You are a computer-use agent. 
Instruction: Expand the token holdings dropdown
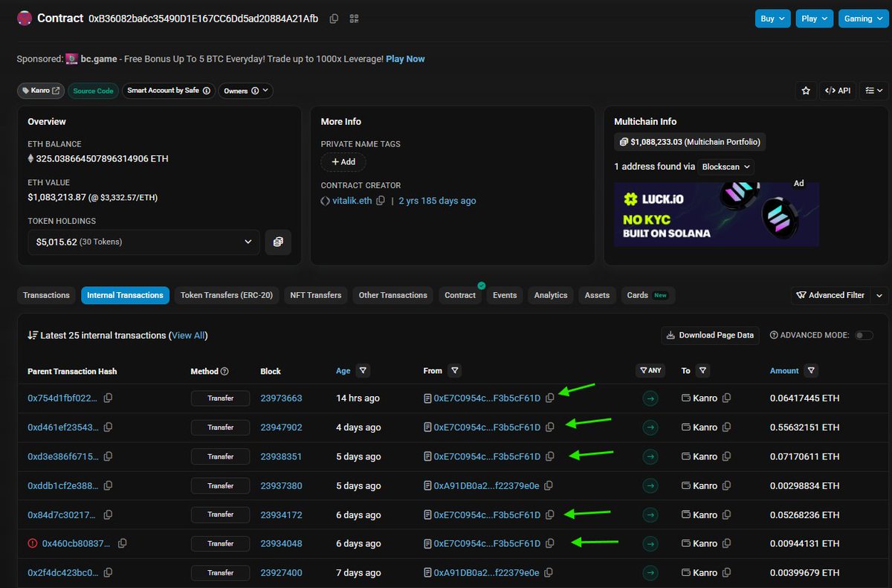[144, 242]
